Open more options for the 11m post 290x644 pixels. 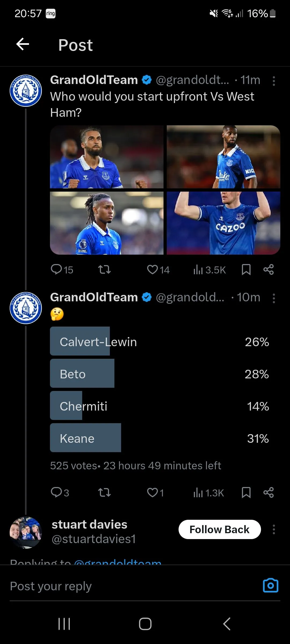tap(274, 81)
